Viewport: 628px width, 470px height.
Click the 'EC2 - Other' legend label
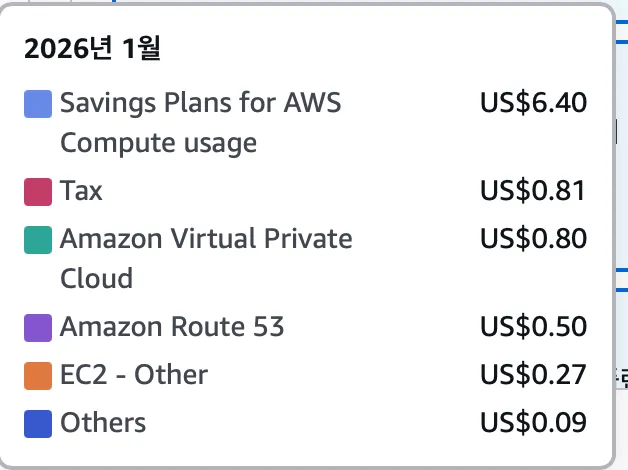pos(134,375)
